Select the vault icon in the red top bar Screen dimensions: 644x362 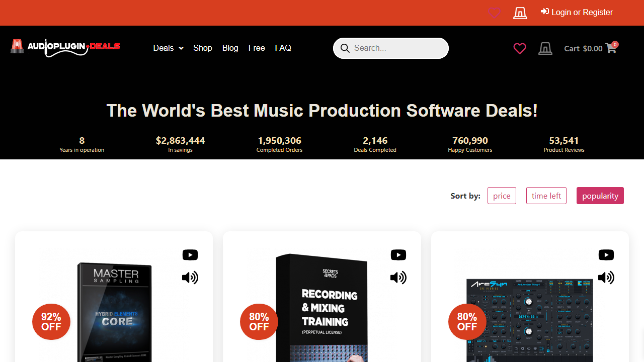click(520, 13)
